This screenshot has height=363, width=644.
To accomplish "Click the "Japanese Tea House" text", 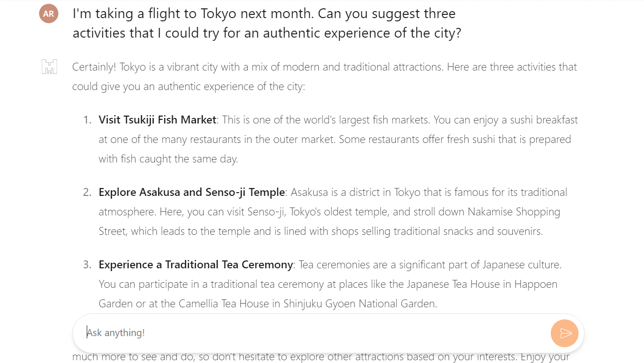I will [454, 284].
